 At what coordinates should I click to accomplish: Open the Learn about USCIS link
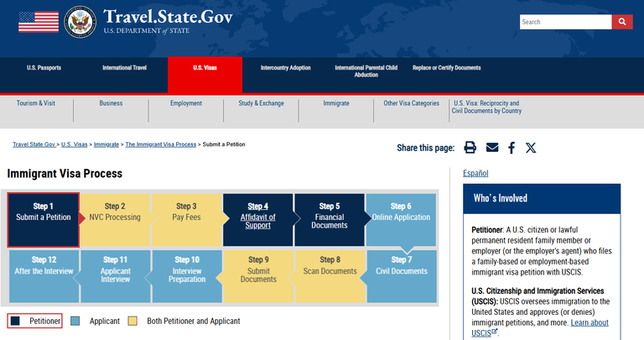click(x=540, y=327)
